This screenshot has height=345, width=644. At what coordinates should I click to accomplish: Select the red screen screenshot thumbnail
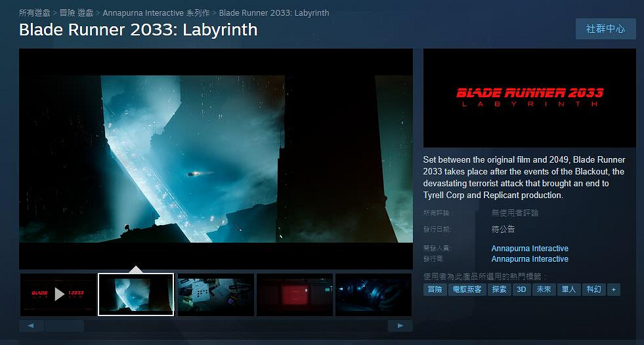[294, 294]
